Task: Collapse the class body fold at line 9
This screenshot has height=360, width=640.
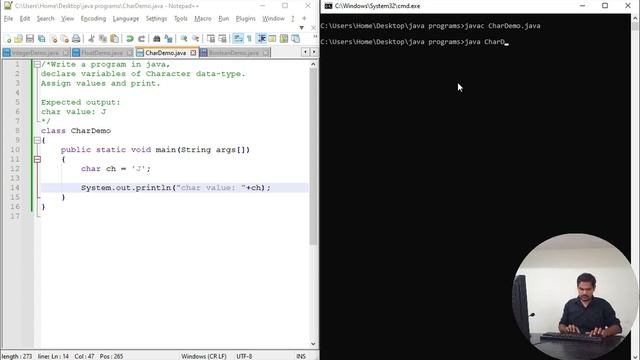Action: [x=37, y=140]
